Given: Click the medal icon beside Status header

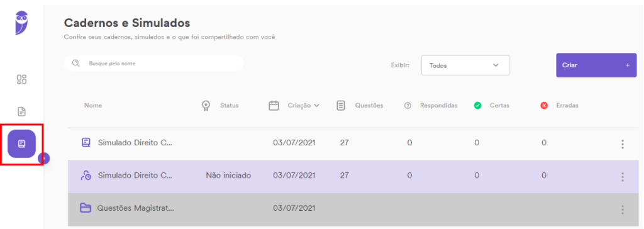Looking at the screenshot, I should 206,106.
